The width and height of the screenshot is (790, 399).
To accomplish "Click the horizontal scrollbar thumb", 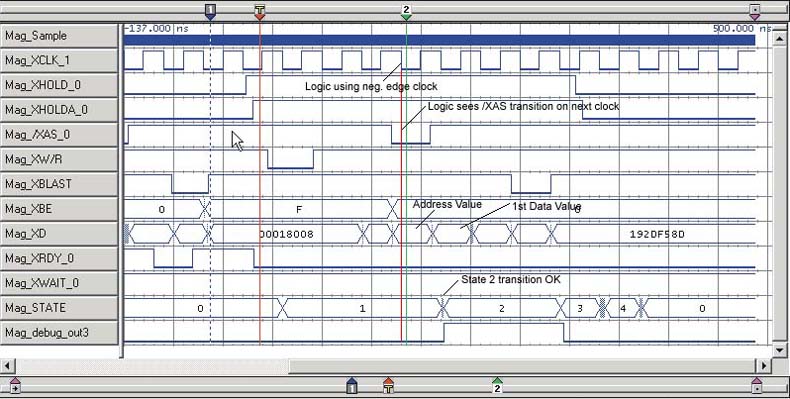I will click(523, 365).
